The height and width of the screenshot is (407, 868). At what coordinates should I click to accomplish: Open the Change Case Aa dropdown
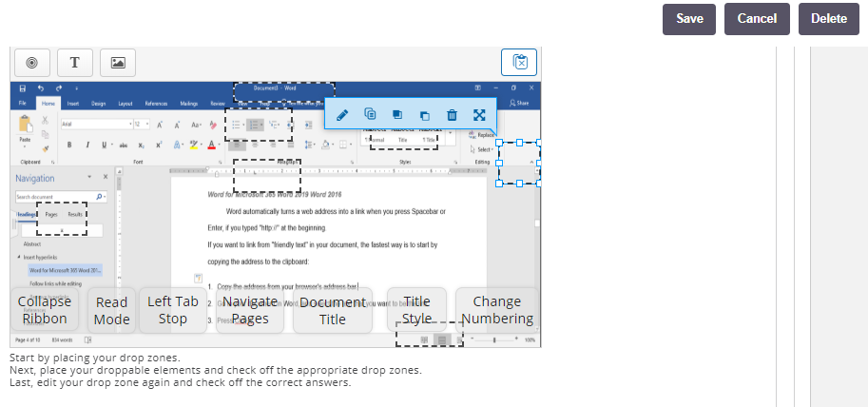tap(196, 126)
